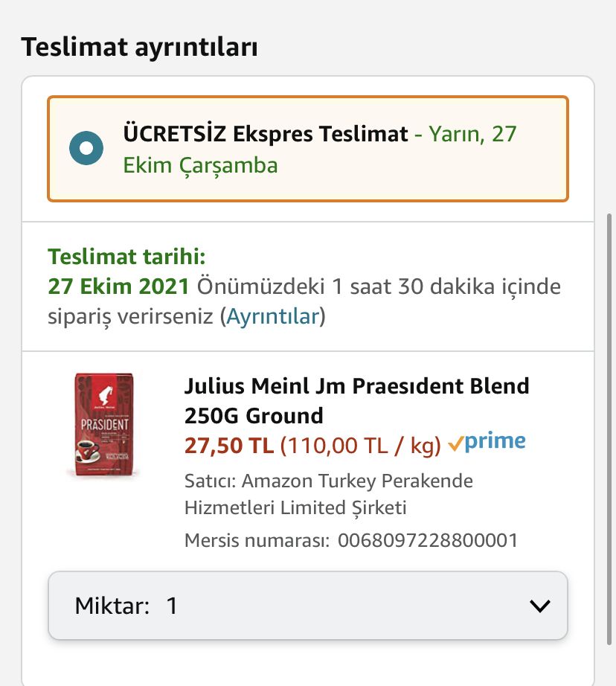The height and width of the screenshot is (686, 616).
Task: Click the 27,50 TL price
Action: (229, 445)
